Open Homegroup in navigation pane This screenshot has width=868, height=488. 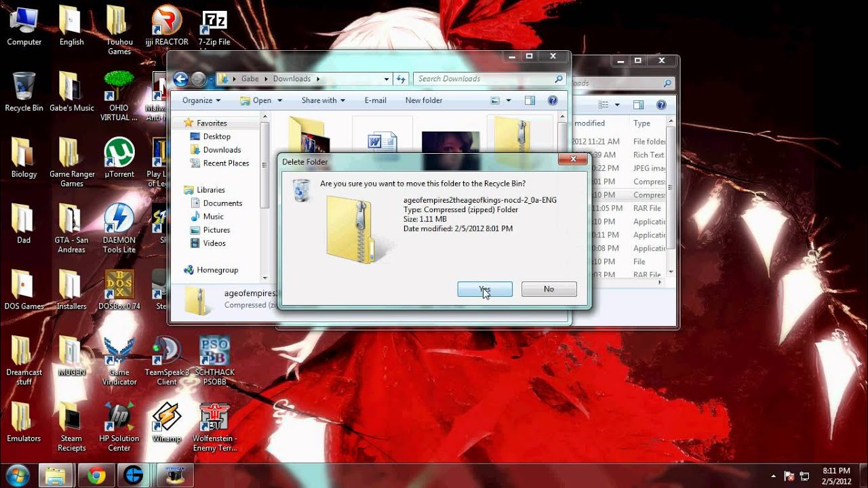[x=217, y=270]
